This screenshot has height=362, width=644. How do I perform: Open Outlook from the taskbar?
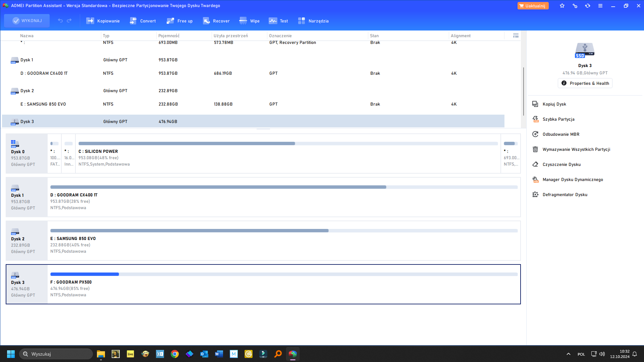point(204,354)
